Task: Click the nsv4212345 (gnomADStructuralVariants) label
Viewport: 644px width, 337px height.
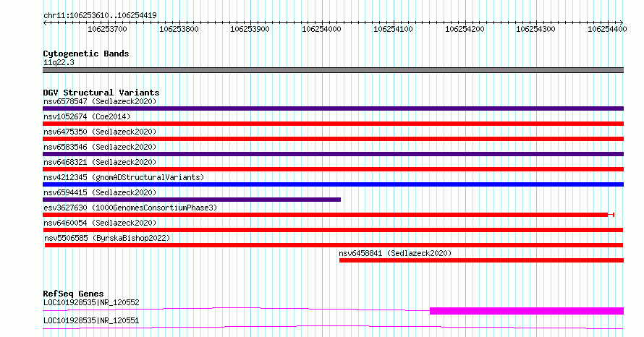Action: (x=124, y=177)
